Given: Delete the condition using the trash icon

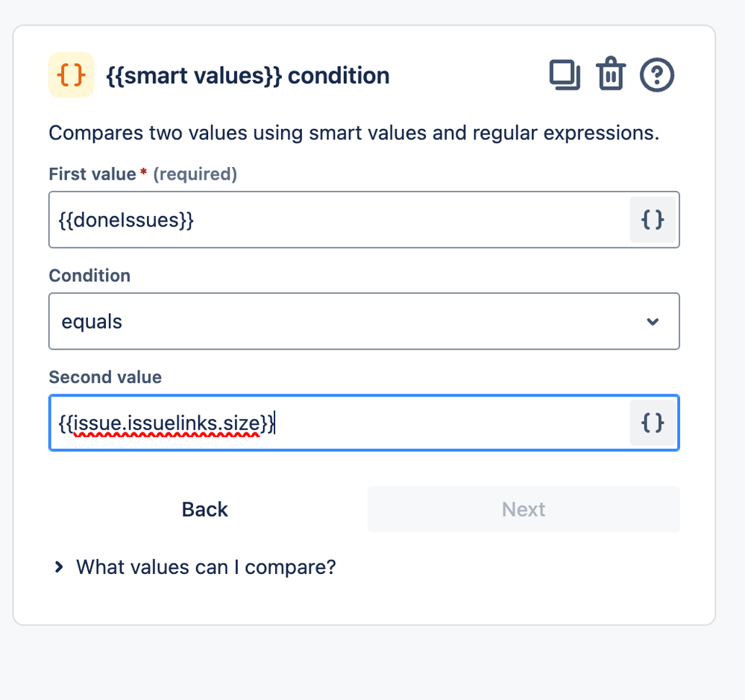Looking at the screenshot, I should [611, 74].
